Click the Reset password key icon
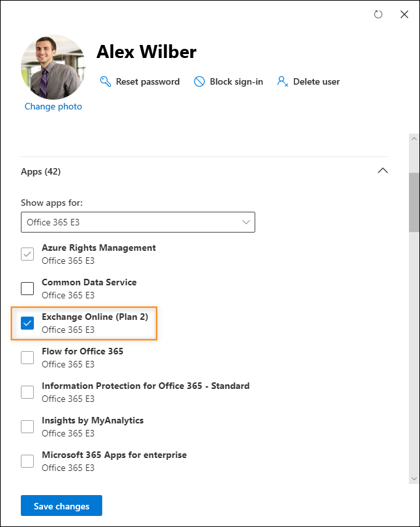The image size is (420, 527). coord(105,81)
